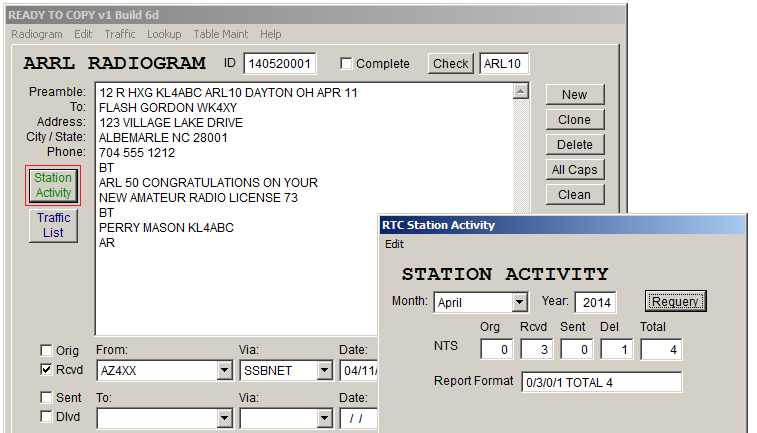Click the line '123 VILLAGE LAKE DRIVE'

171,123
